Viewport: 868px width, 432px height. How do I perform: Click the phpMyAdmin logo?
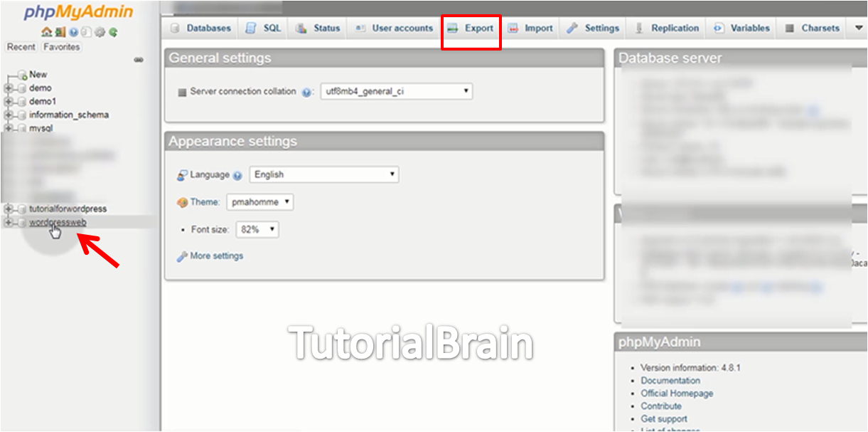point(78,12)
